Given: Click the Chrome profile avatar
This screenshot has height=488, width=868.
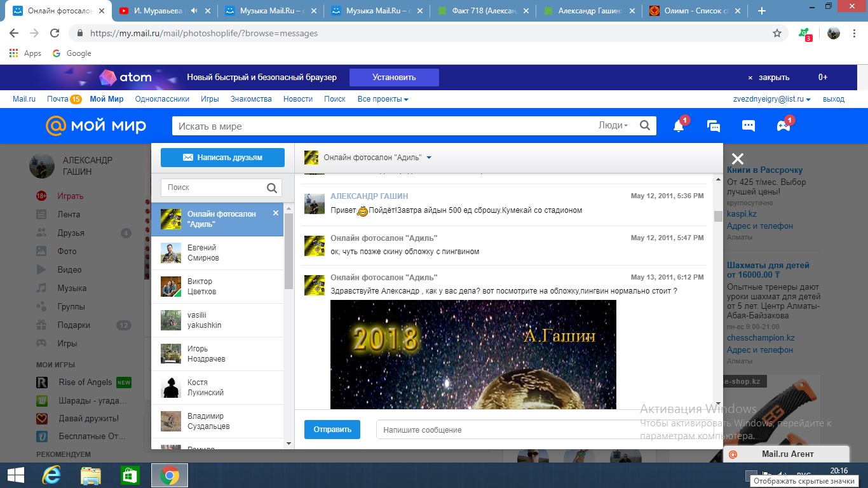Looking at the screenshot, I should click(x=834, y=33).
